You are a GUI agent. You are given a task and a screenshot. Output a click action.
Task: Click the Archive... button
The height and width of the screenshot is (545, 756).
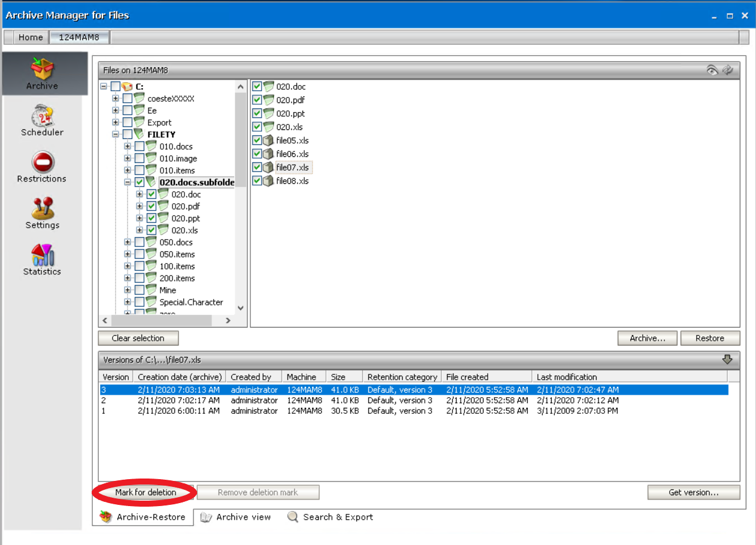coord(648,338)
